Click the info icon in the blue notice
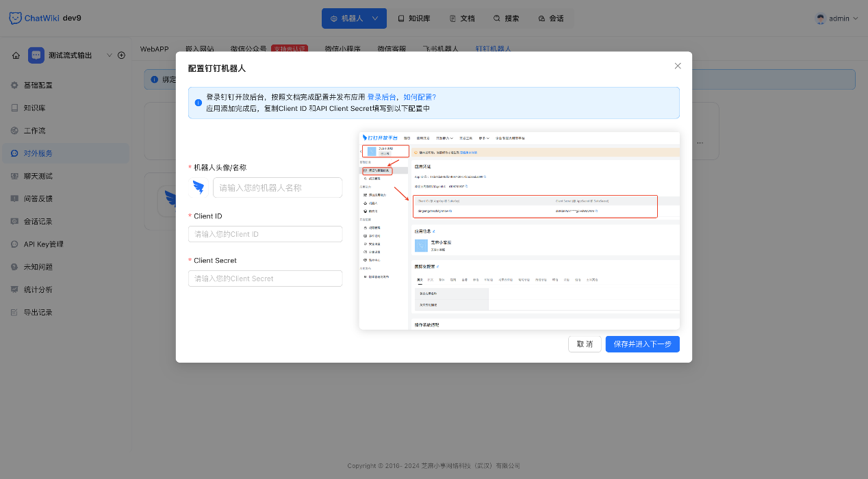This screenshot has width=868, height=479. [x=199, y=103]
